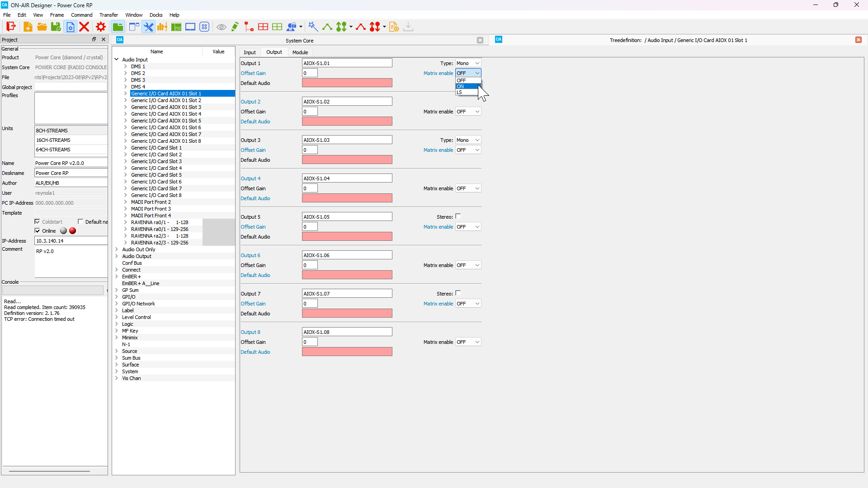Click the red gear settings icon
The width and height of the screenshot is (868, 488).
tap(101, 27)
